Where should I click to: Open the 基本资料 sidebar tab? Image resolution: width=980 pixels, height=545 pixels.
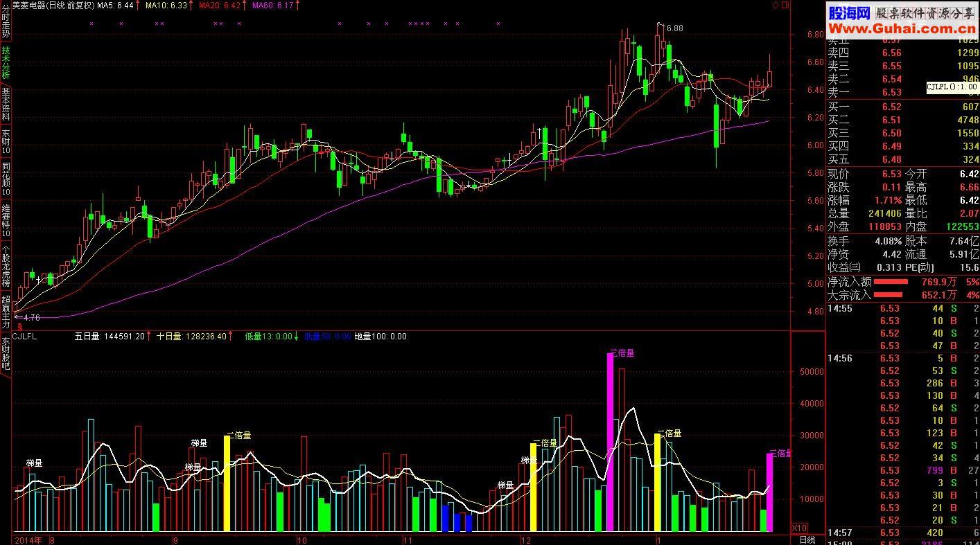6,105
